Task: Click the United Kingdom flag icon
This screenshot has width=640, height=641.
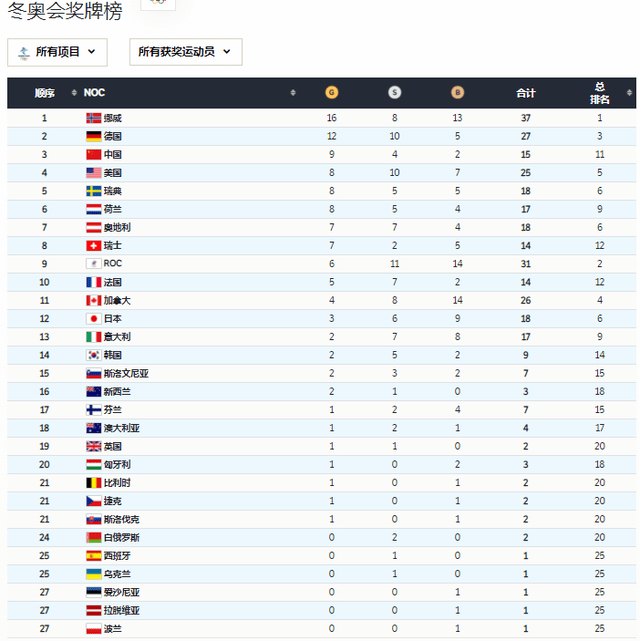Action: click(x=94, y=446)
